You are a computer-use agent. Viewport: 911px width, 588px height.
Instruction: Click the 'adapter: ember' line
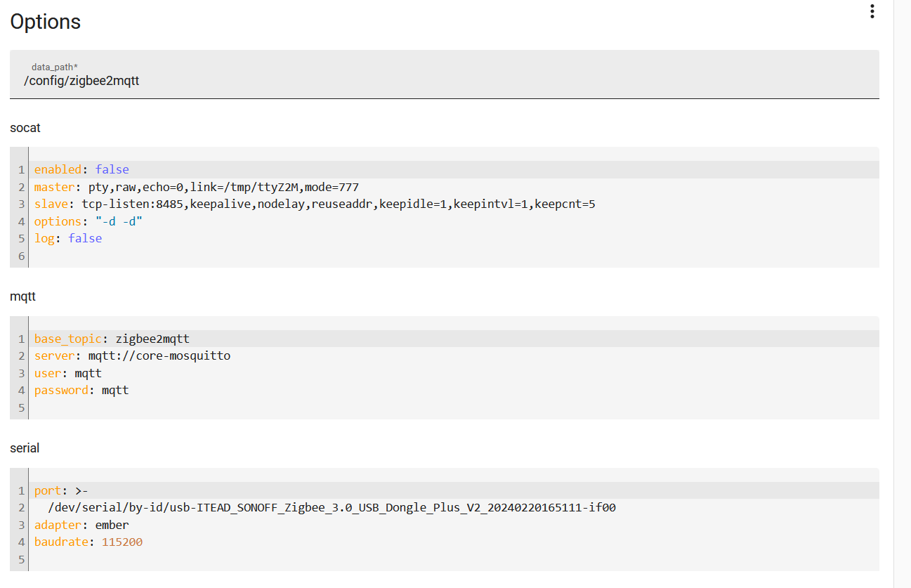pos(81,525)
